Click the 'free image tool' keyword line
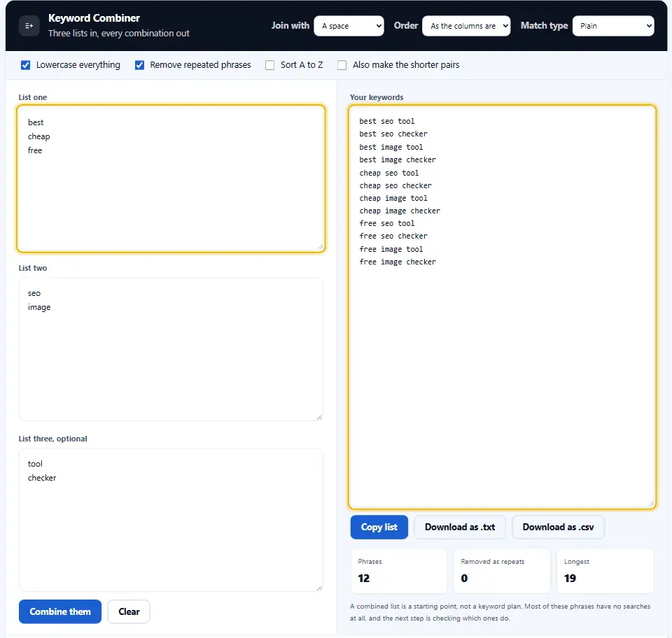This screenshot has width=672, height=638. (391, 249)
